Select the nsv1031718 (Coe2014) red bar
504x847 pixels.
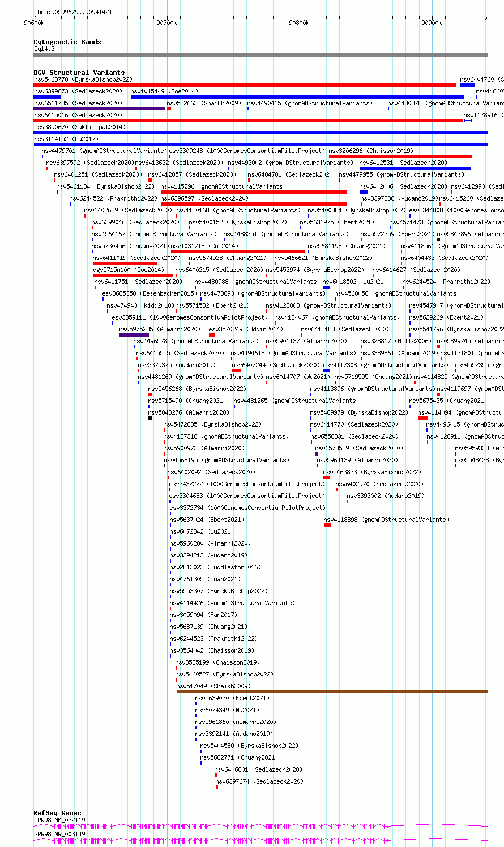pos(238,252)
